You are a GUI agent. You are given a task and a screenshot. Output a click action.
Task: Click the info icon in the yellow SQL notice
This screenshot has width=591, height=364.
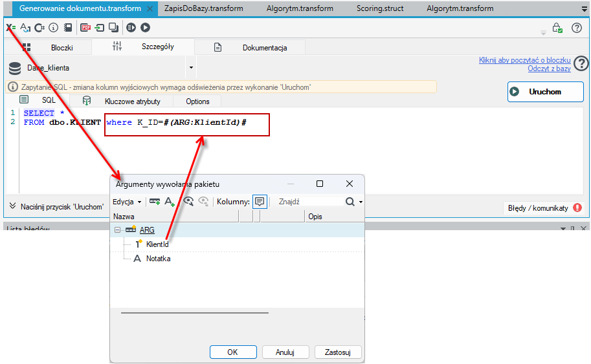point(13,87)
